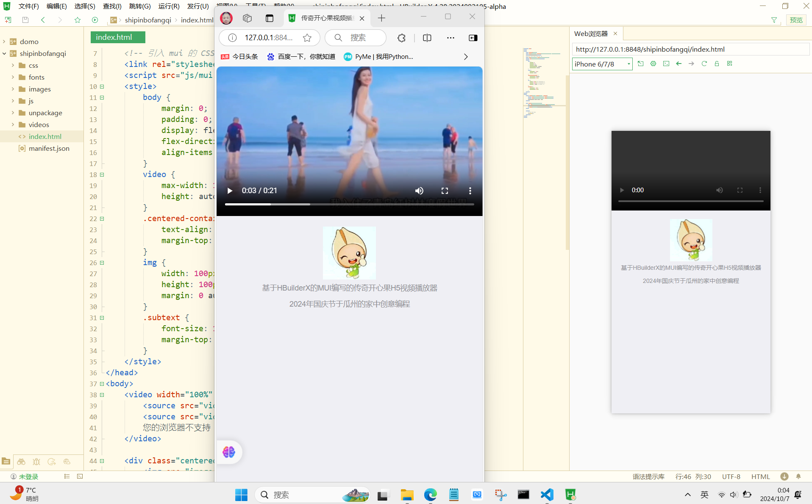Open console icon in Web browser panel

click(x=666, y=64)
